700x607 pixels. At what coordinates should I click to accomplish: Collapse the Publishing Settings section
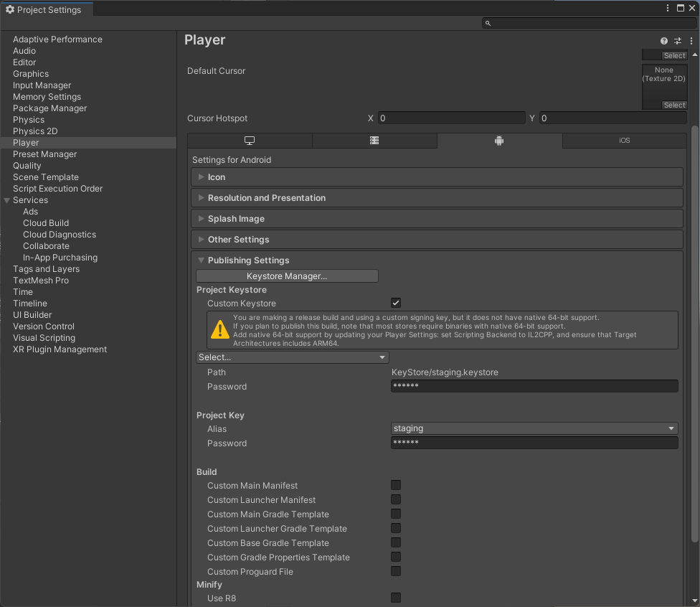pos(437,260)
